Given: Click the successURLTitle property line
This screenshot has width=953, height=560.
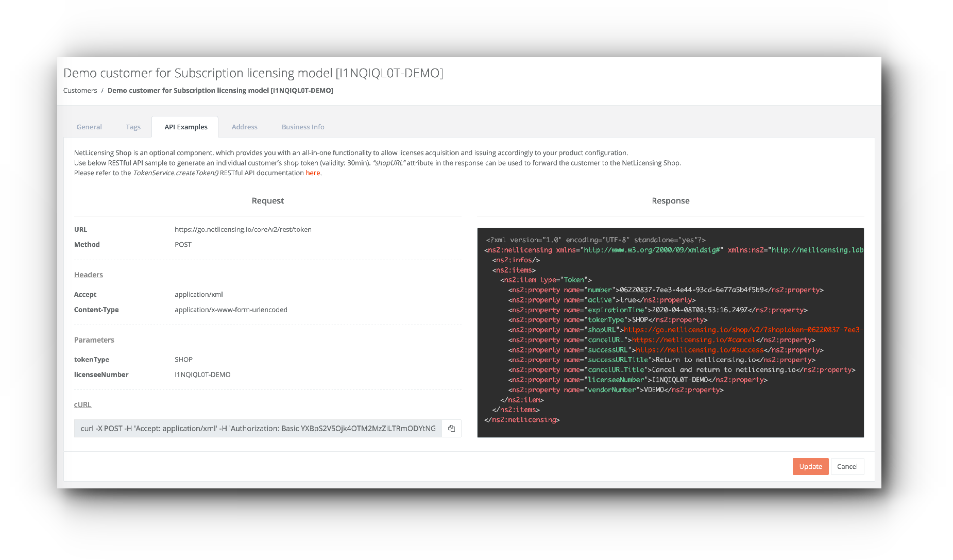Looking at the screenshot, I should click(x=662, y=360).
